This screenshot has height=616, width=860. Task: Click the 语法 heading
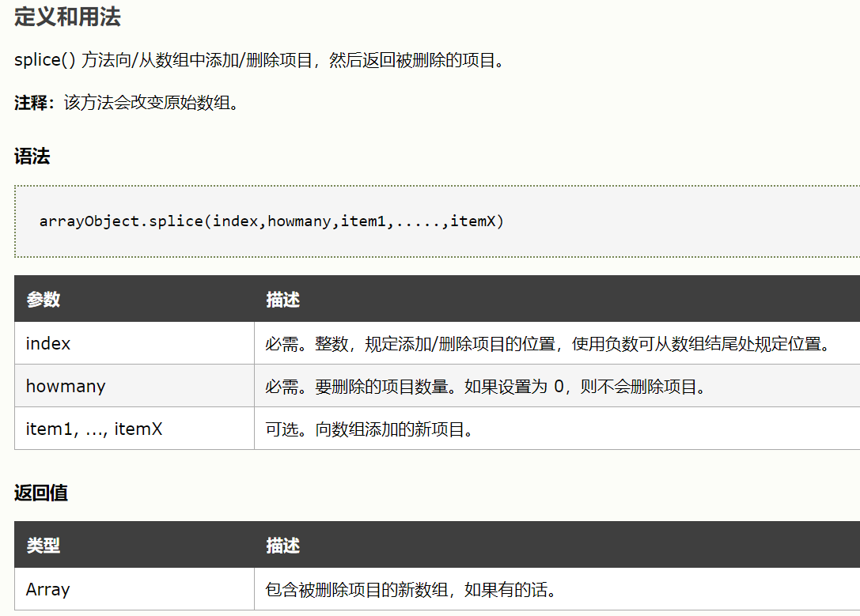[x=32, y=157]
